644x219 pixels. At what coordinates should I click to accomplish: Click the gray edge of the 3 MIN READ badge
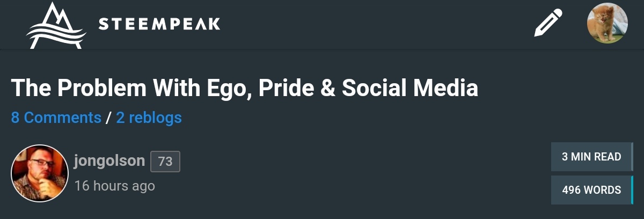(632, 157)
